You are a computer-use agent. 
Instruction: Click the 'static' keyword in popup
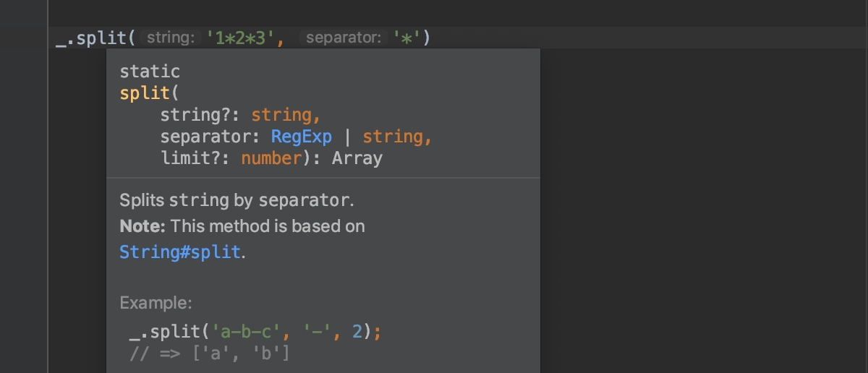(x=150, y=72)
